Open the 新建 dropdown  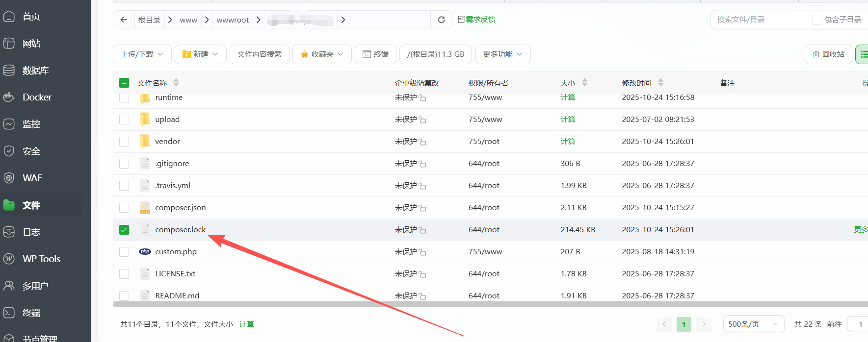200,54
